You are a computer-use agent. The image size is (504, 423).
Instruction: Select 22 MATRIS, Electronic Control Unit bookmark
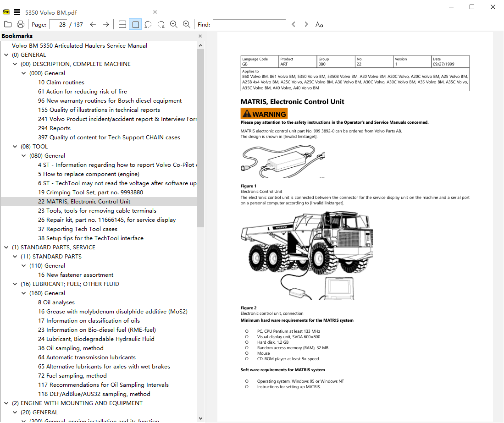tap(84, 201)
